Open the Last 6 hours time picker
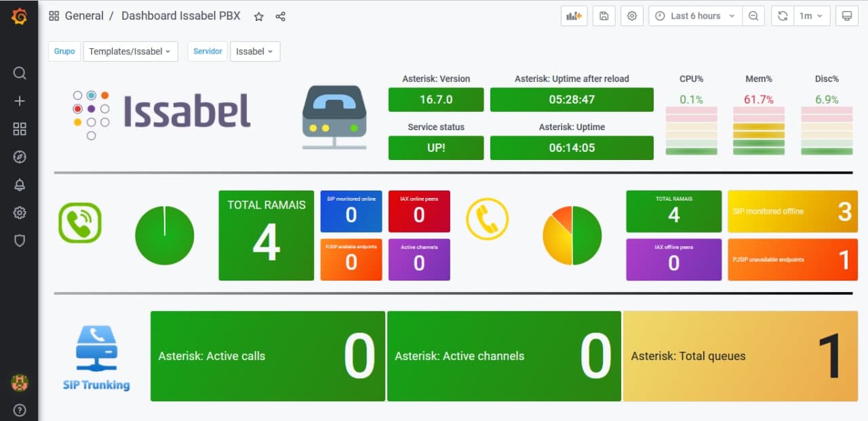Image resolution: width=868 pixels, height=421 pixels. 694,16
